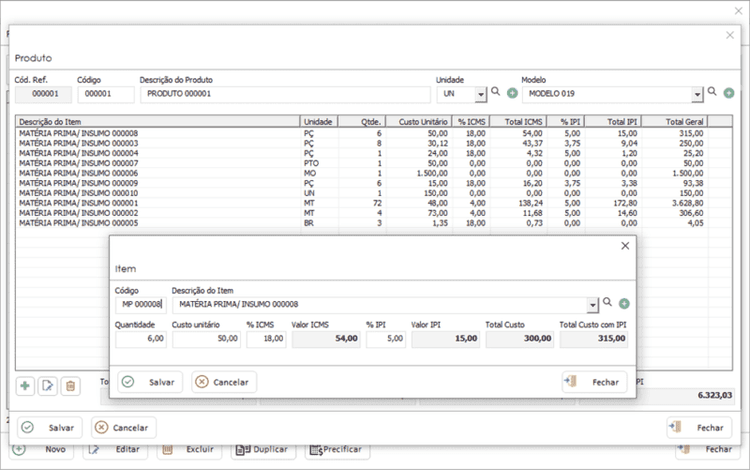750x470 pixels.
Task: Click green add icon in Item dialog
Action: (624, 304)
